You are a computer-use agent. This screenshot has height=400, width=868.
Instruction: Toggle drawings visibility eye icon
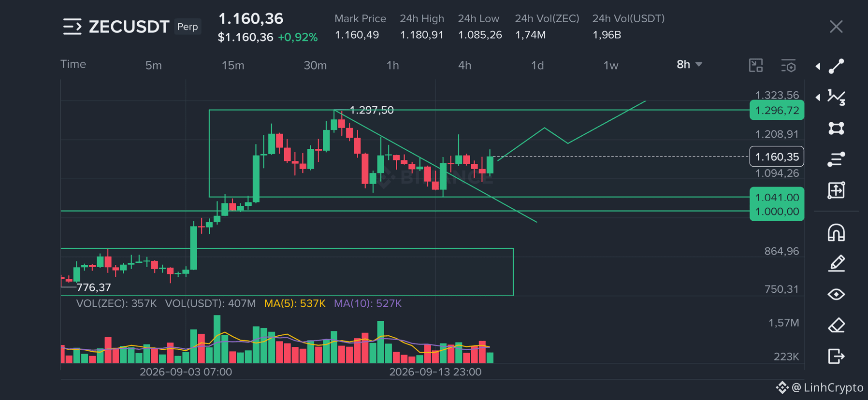(x=836, y=294)
